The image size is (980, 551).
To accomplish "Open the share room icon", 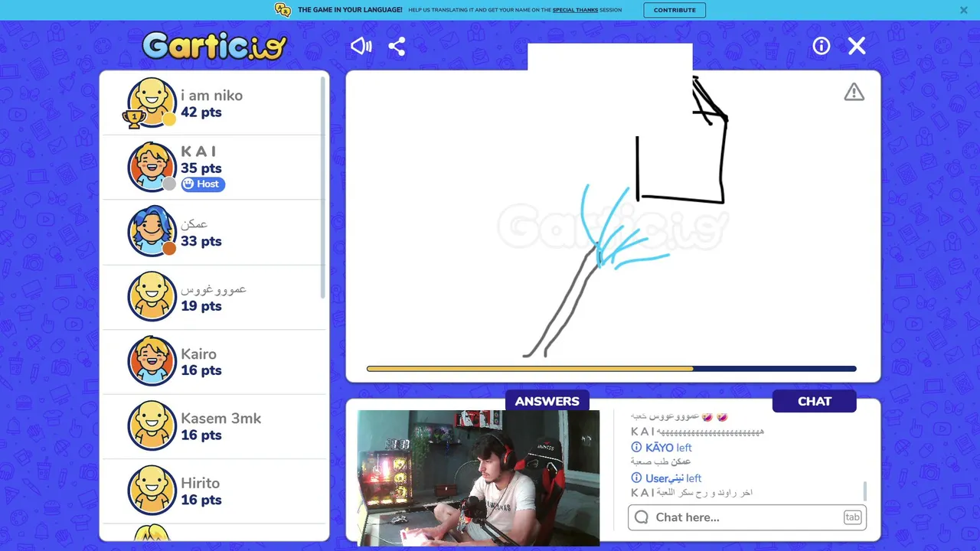I will click(397, 46).
